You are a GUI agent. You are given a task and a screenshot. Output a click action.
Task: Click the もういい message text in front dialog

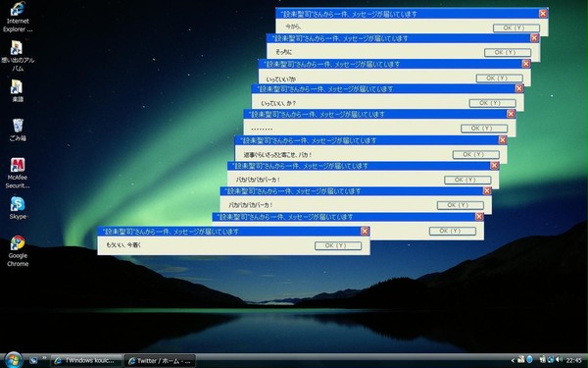pos(123,244)
